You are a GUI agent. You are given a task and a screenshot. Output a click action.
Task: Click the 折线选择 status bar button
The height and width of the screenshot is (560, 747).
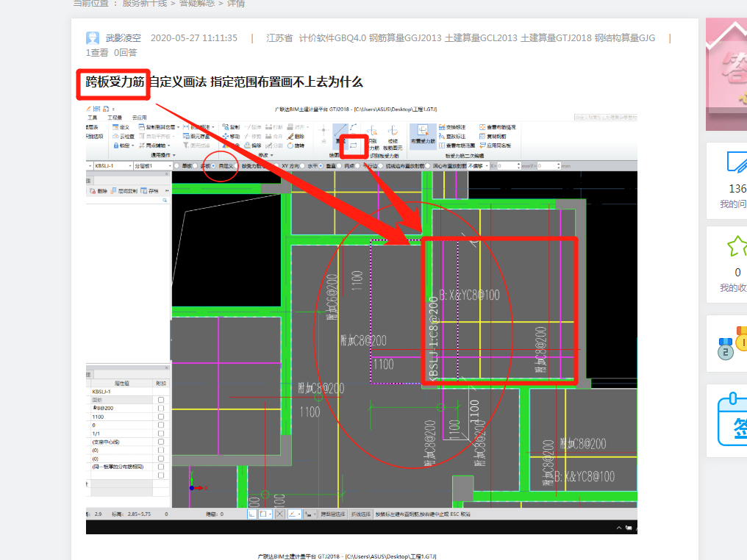[x=361, y=514]
